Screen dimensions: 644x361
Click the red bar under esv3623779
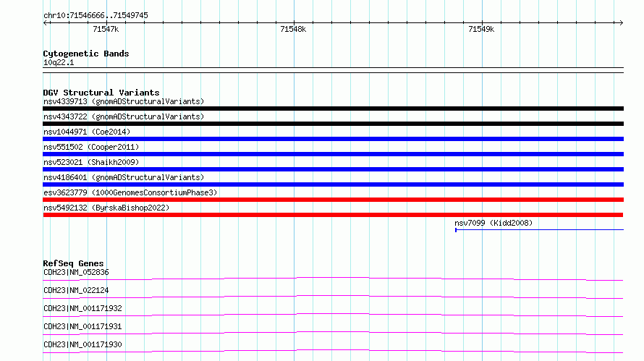(x=333, y=200)
